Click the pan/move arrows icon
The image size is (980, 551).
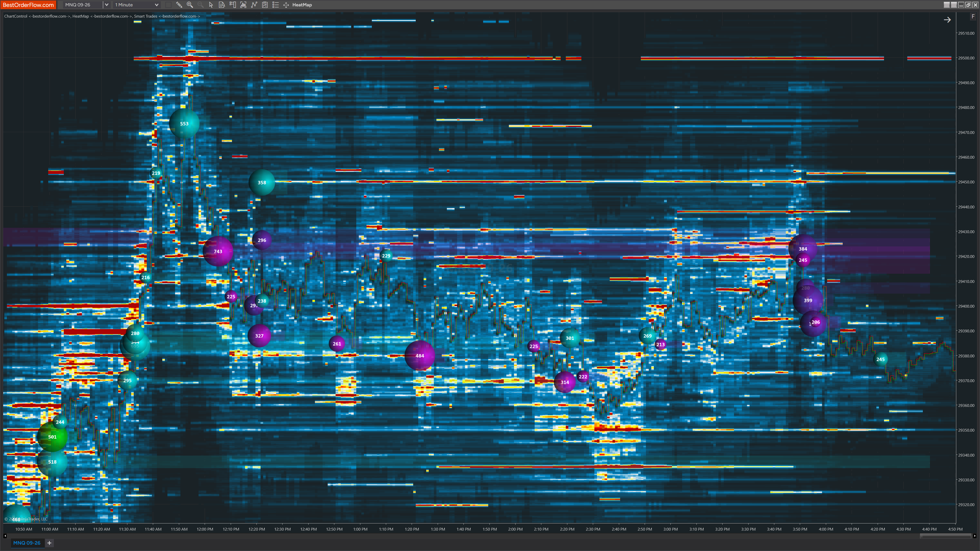click(x=286, y=5)
